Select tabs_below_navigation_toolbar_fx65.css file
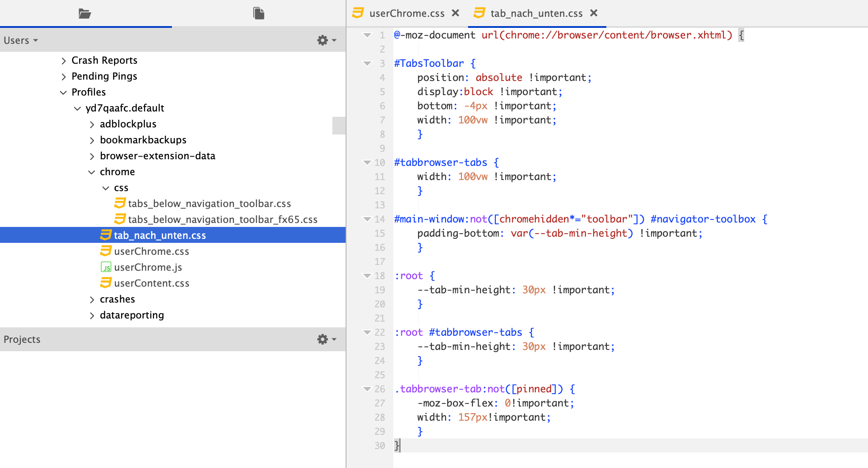The width and height of the screenshot is (868, 468). tap(222, 219)
